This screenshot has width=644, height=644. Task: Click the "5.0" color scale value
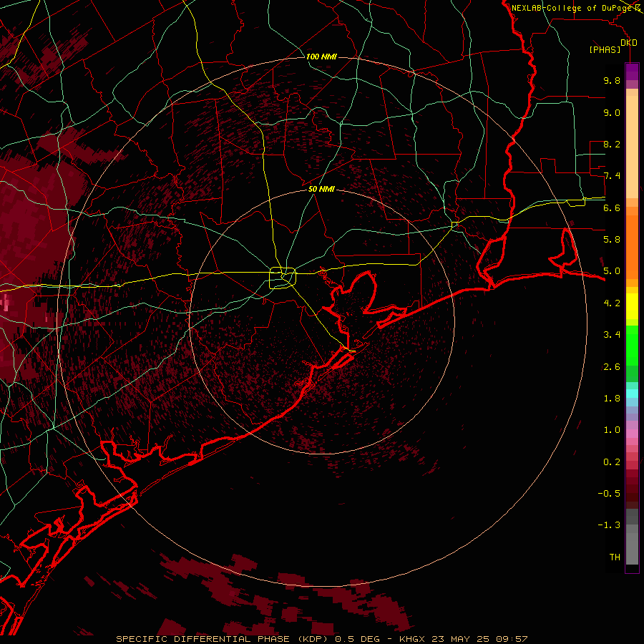tap(612, 271)
